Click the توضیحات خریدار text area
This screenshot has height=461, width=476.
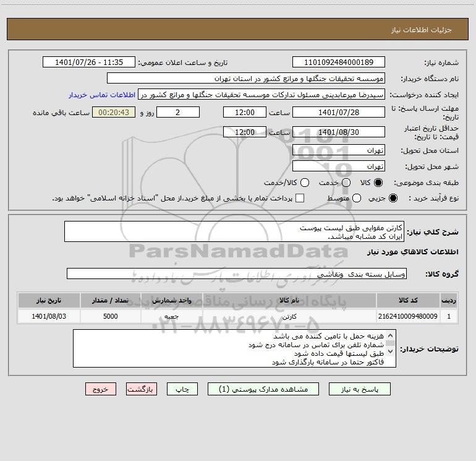(234, 348)
